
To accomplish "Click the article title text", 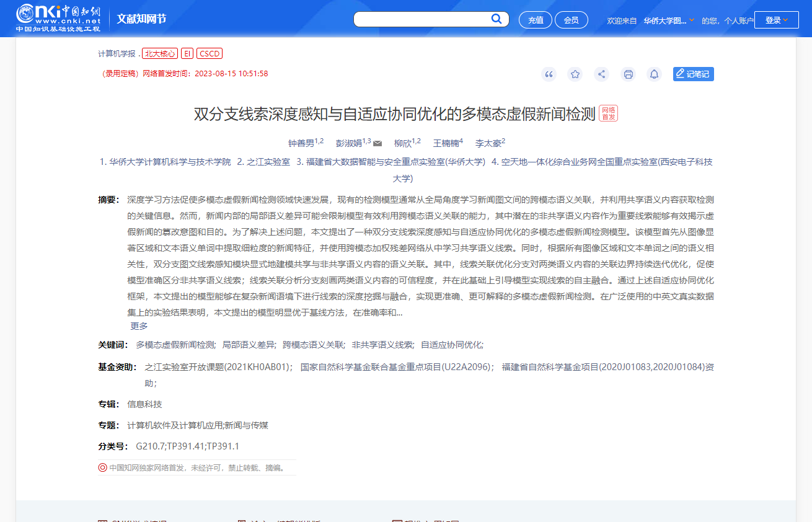I will (x=395, y=114).
